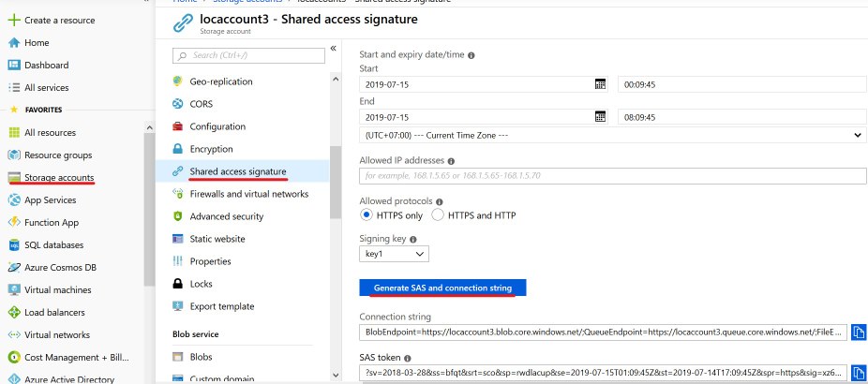Click the SAS token text box
This screenshot has height=384, width=868.
tap(603, 373)
